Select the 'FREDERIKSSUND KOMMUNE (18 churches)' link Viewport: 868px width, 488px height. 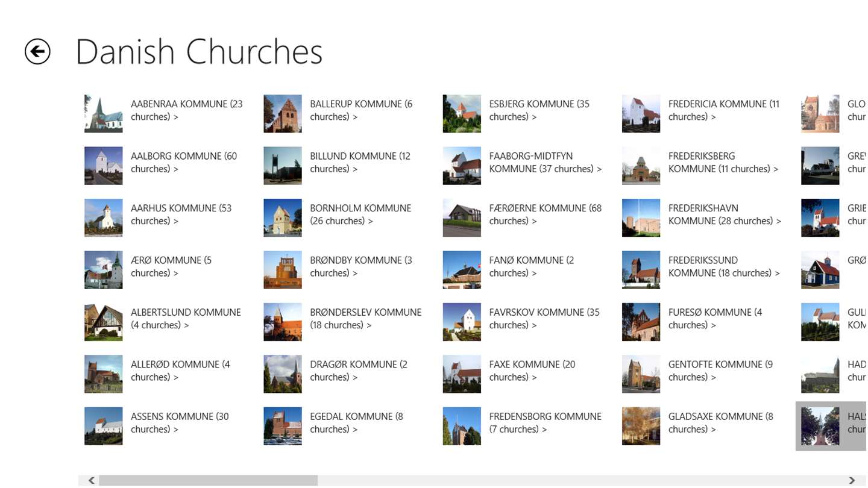(x=724, y=266)
